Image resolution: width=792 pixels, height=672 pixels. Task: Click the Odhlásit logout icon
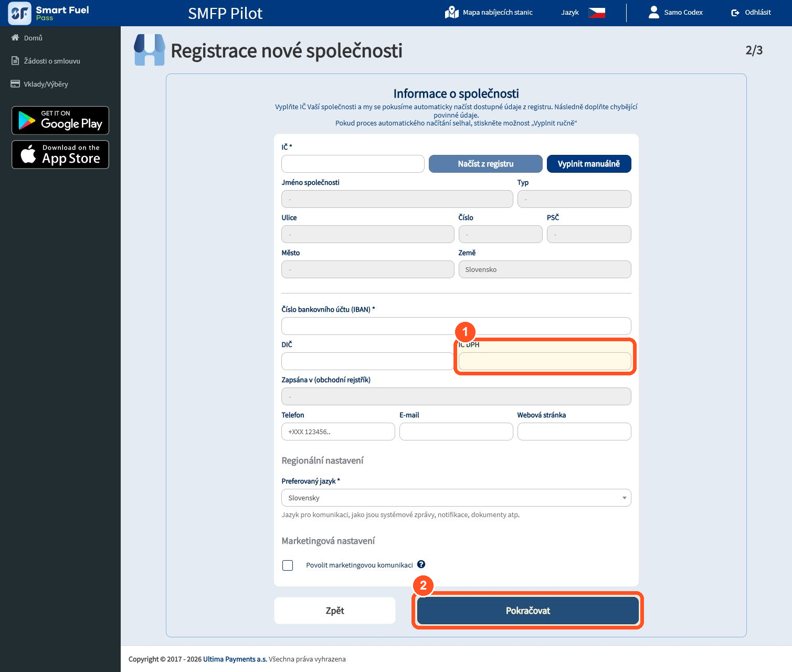735,13
